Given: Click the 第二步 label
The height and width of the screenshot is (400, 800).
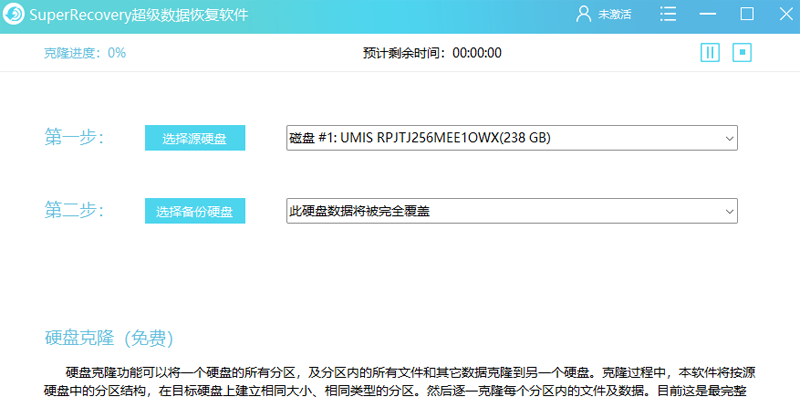Looking at the screenshot, I should pyautogui.click(x=74, y=211).
